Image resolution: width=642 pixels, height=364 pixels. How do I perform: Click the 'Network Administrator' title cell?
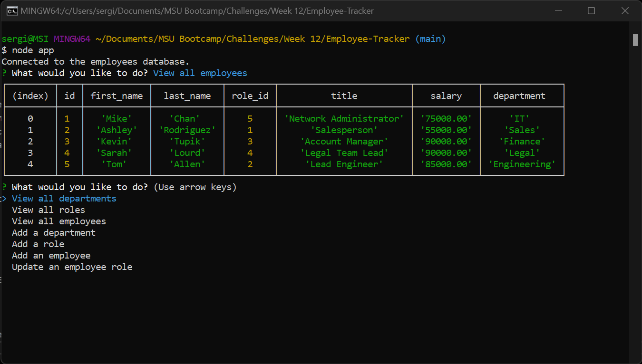click(344, 118)
